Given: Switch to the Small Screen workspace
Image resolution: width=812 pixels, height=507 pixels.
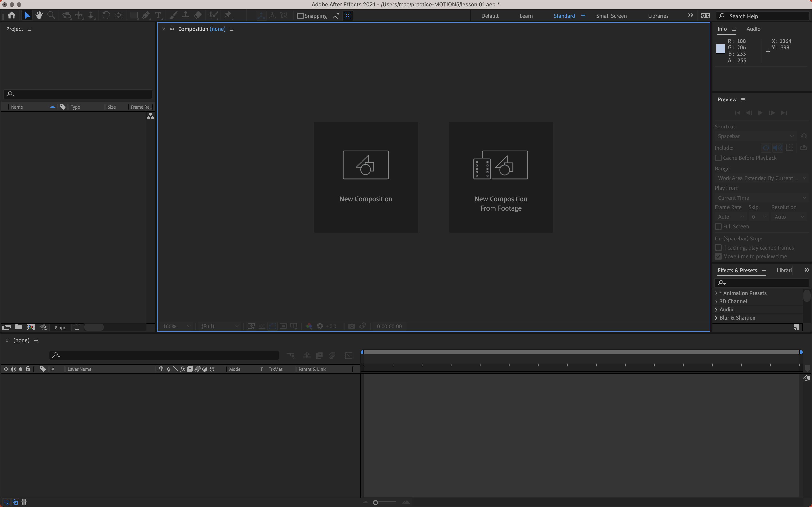Looking at the screenshot, I should (x=611, y=16).
